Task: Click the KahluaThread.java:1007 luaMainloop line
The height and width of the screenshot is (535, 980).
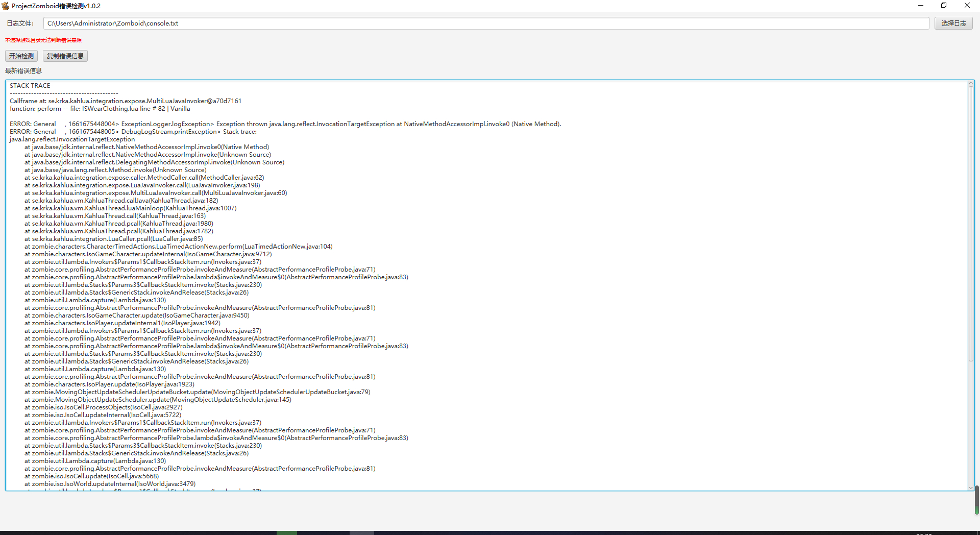Action: click(131, 208)
